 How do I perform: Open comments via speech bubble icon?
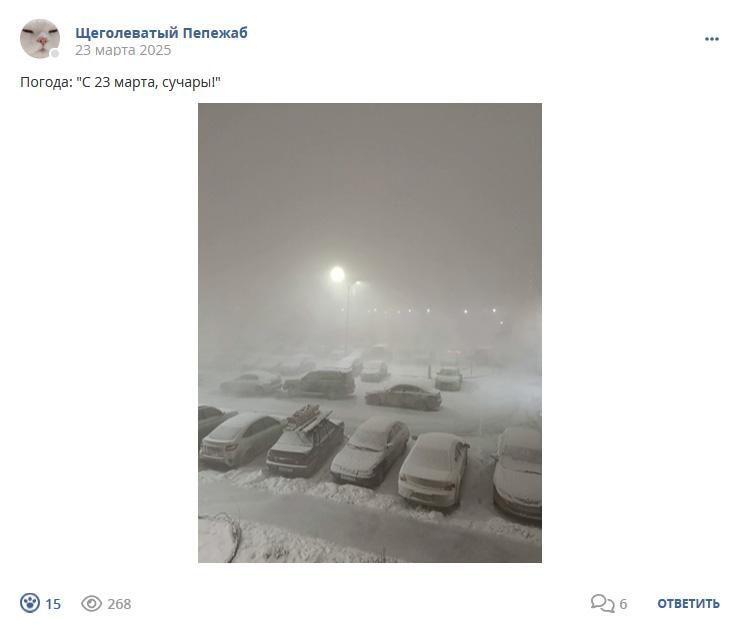(x=602, y=603)
